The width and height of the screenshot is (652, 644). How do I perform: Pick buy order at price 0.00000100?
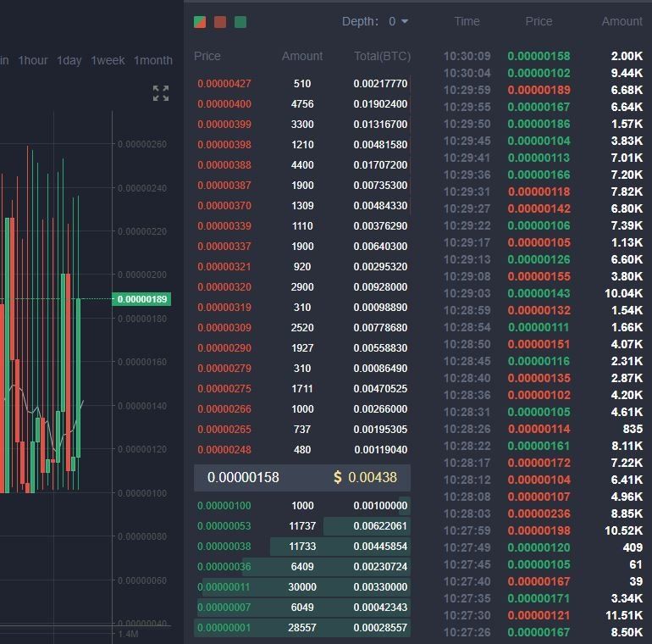(224, 506)
